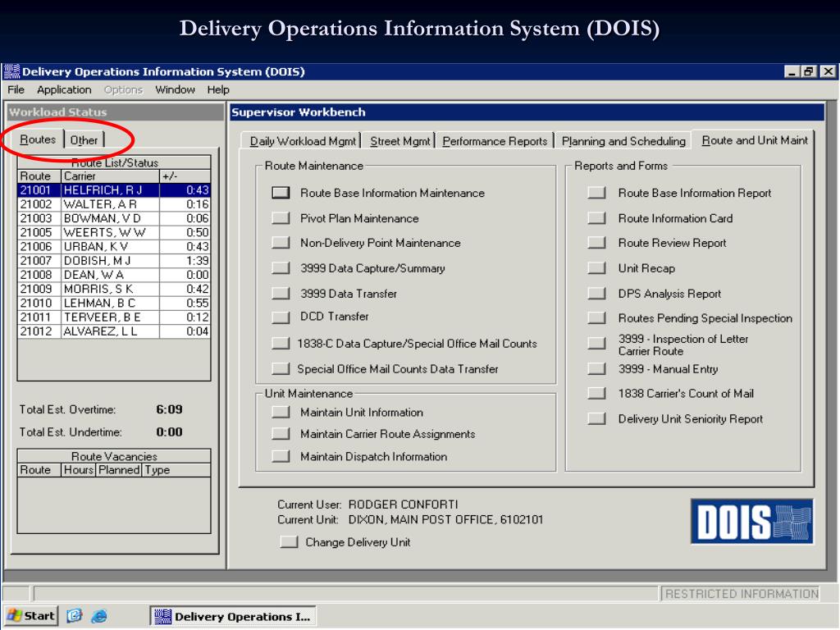This screenshot has width=840, height=630.
Task: Open 1838 Carrier's Count of Mail
Action: [x=597, y=393]
